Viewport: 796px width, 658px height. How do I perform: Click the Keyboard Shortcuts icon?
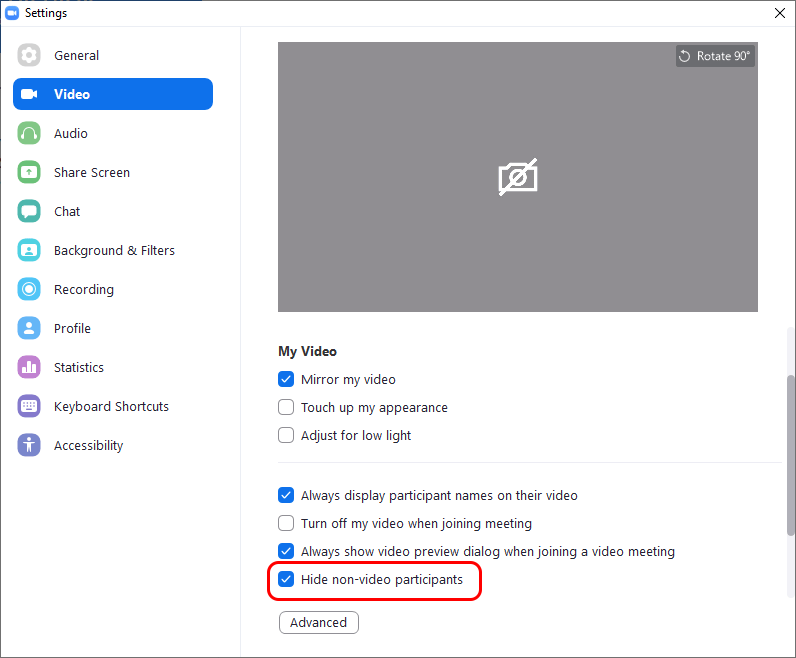tap(29, 406)
